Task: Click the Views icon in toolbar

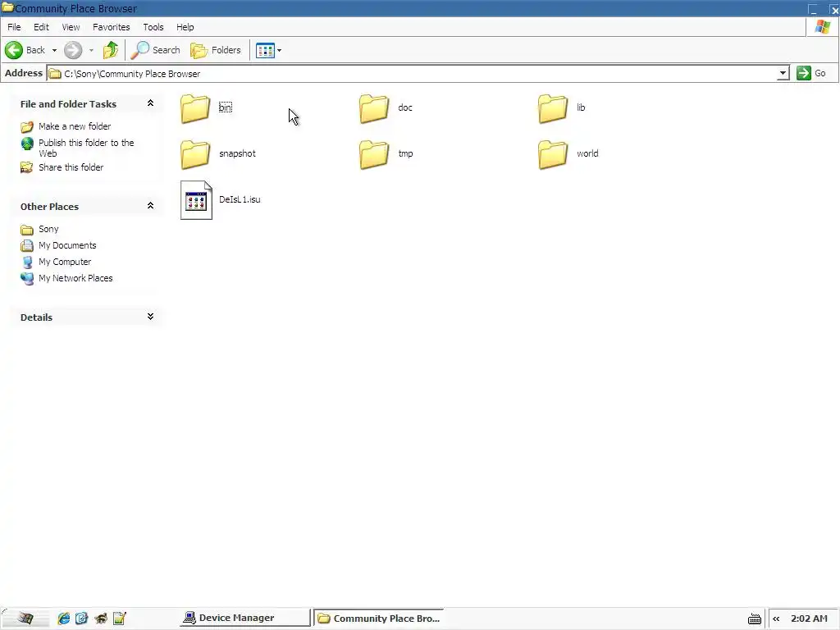Action: tap(265, 50)
